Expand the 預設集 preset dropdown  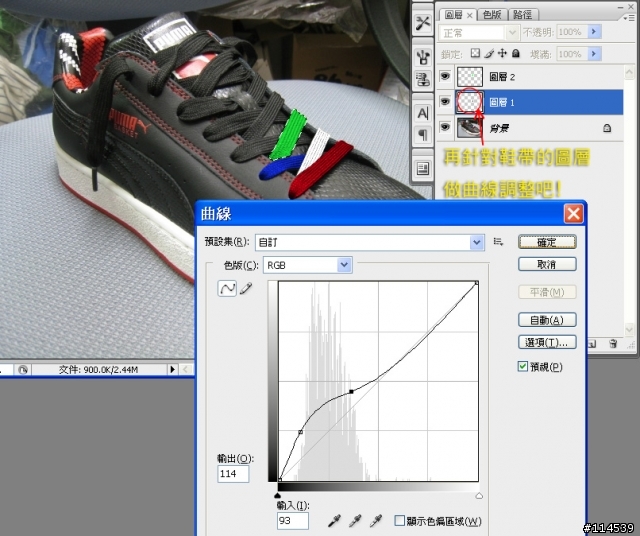(477, 242)
